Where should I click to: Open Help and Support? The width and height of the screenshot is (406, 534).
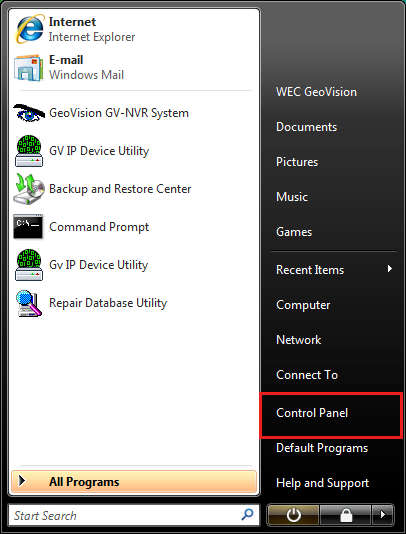click(x=323, y=483)
